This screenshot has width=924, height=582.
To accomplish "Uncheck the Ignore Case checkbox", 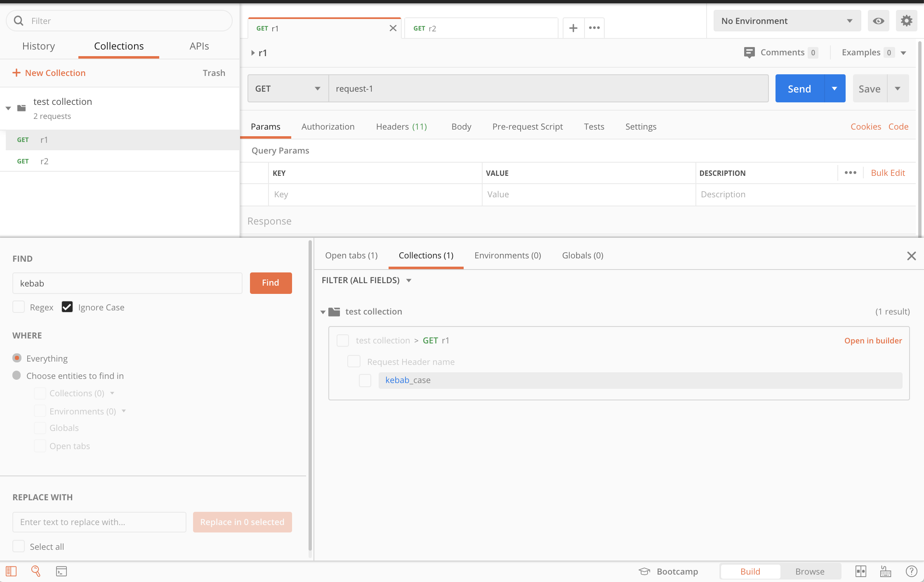I will [67, 307].
